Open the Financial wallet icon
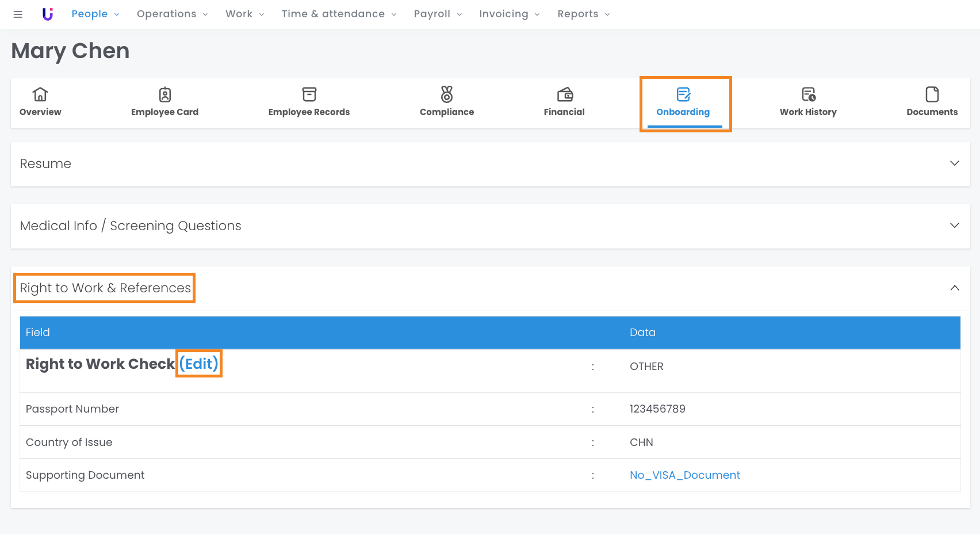The width and height of the screenshot is (980, 534). (565, 94)
